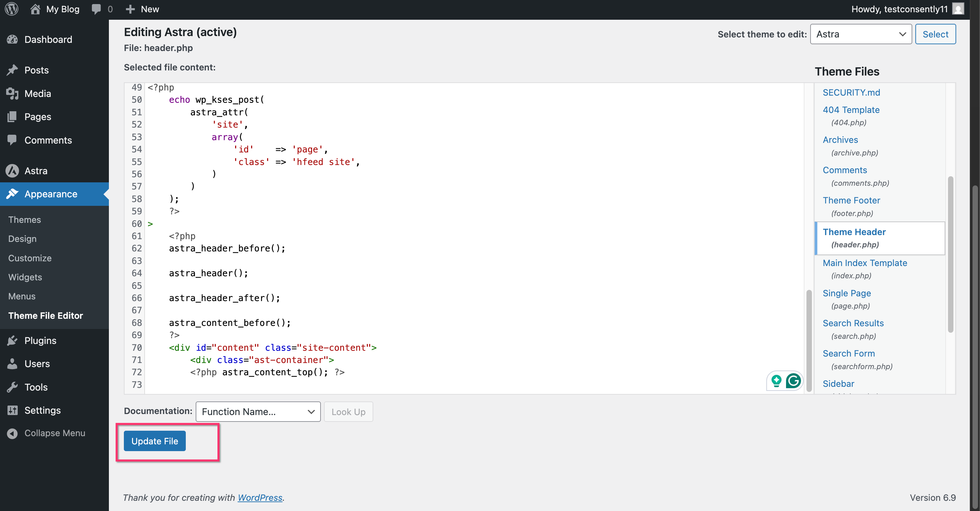Go to the Widgets submenu item

25,277
